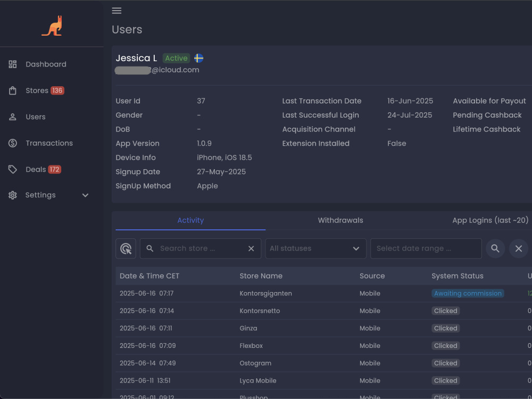Click the Clicked badge for Kontorsnetto
This screenshot has width=532, height=399.
pyautogui.click(x=445, y=311)
